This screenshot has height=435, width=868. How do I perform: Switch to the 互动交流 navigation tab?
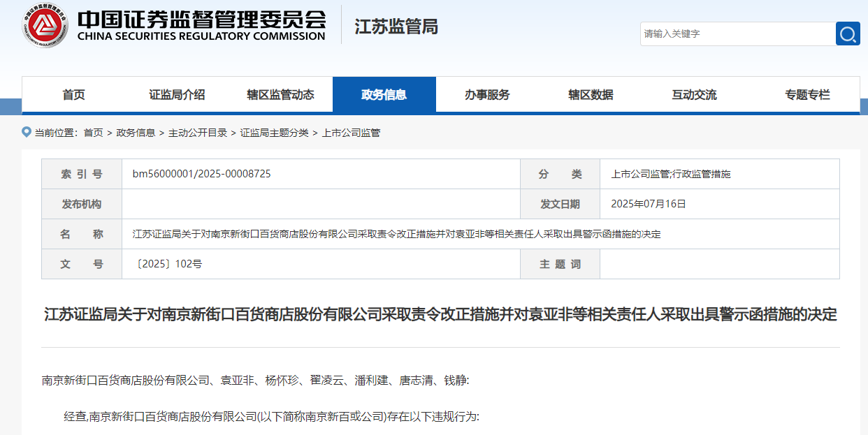click(694, 95)
